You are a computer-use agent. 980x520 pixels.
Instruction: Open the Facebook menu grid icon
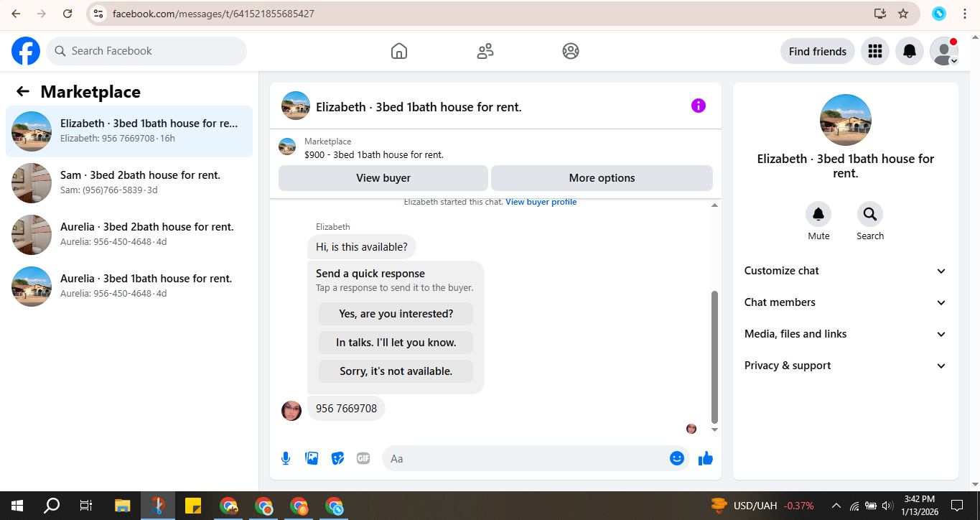[874, 51]
